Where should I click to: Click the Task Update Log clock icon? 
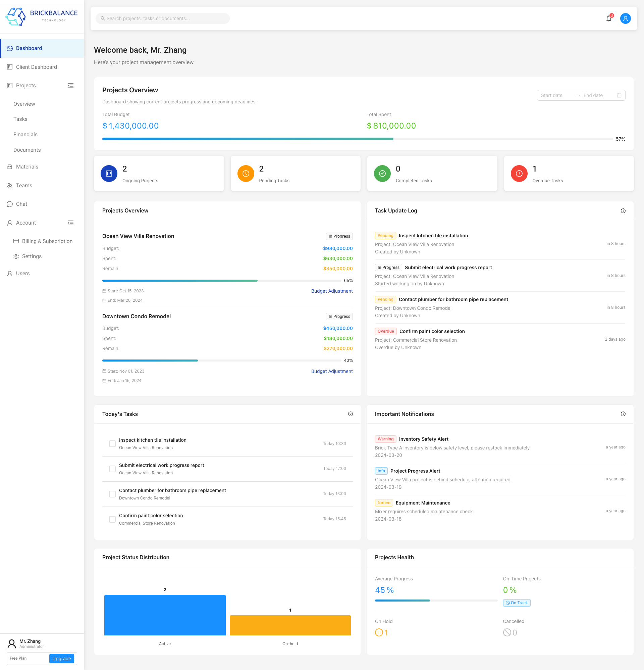click(x=623, y=211)
